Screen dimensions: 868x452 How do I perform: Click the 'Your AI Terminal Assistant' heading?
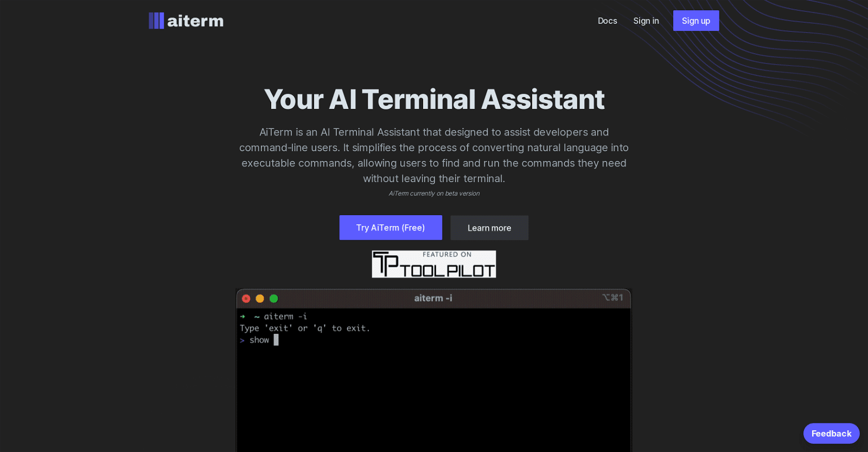pos(434,99)
